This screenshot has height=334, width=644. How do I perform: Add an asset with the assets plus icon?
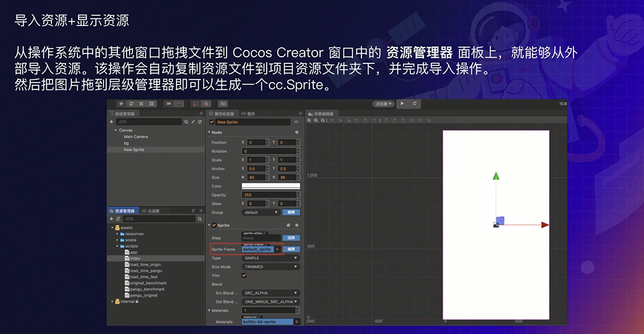pos(111,219)
